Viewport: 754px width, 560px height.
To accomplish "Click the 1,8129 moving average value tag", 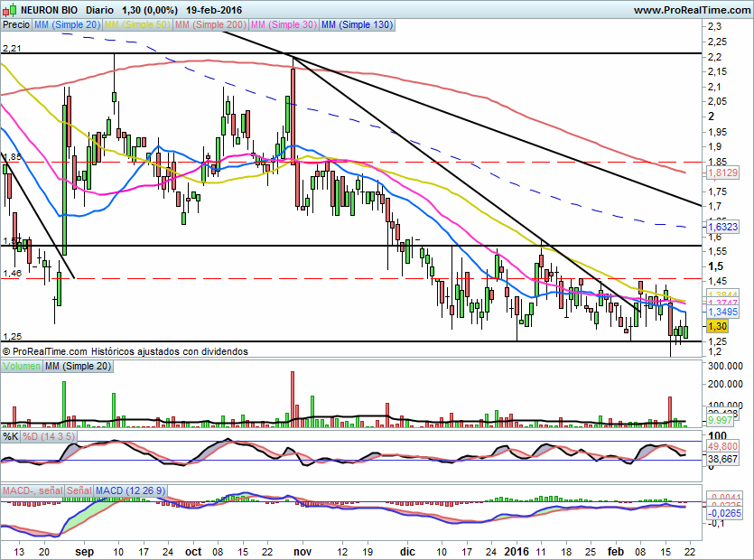I will [x=722, y=173].
